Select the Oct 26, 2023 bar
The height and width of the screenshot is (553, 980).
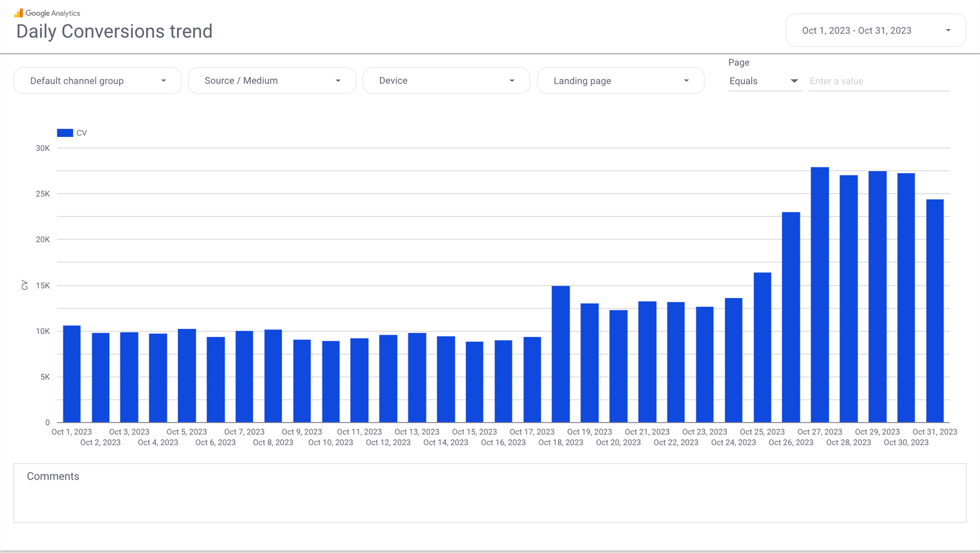791,317
